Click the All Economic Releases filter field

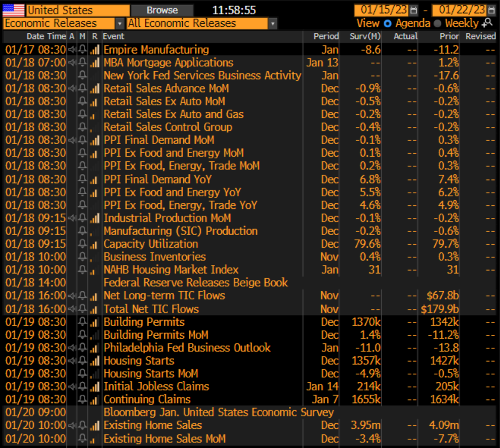click(197, 24)
